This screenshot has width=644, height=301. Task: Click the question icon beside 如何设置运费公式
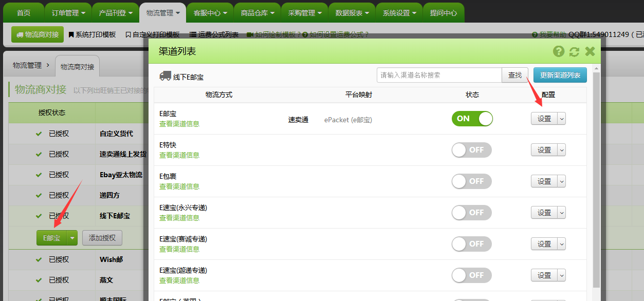pos(305,34)
